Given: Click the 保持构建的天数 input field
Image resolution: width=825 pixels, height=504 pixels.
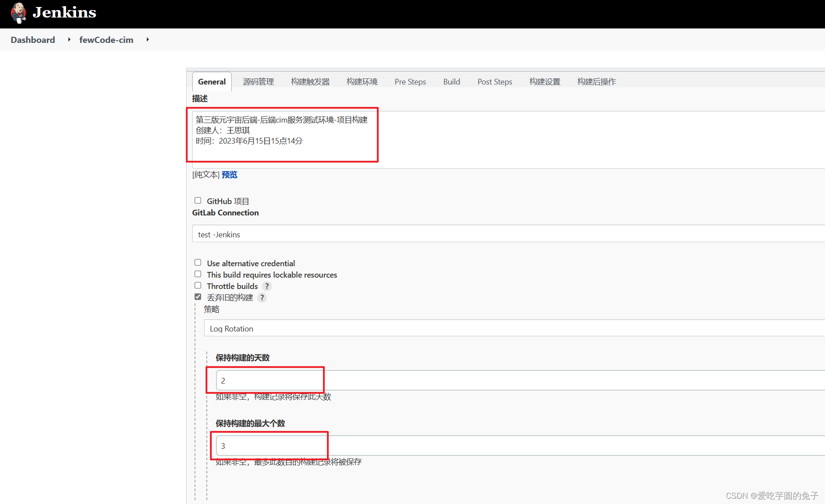Looking at the screenshot, I should pyautogui.click(x=520, y=380).
